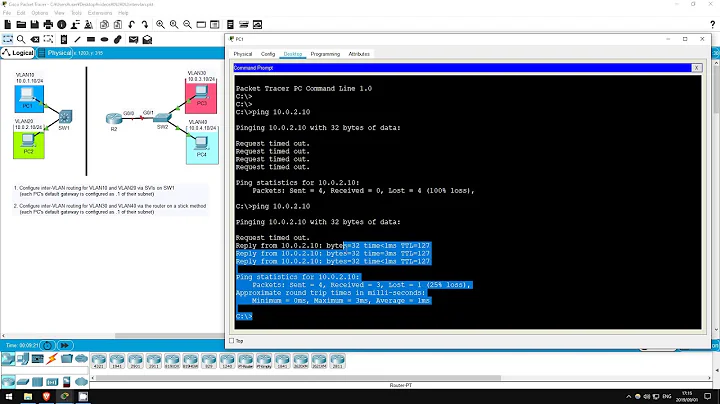Choose the Select tool with dashed rectangle
720x404 pixels.
tap(8, 39)
